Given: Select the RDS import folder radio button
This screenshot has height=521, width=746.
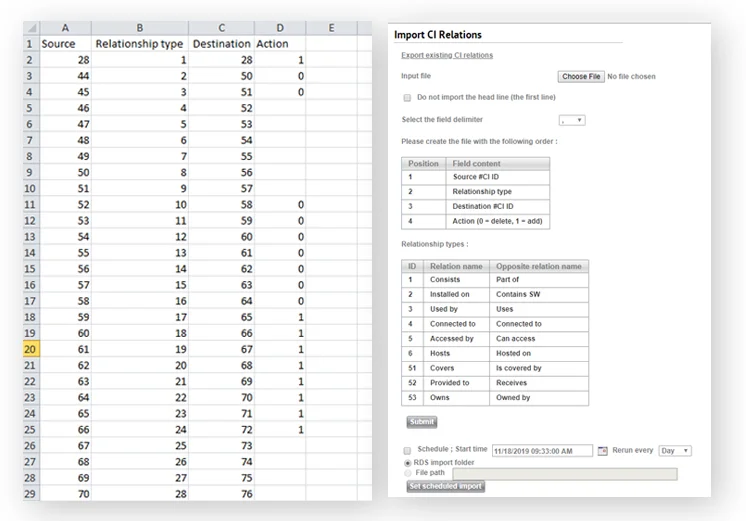Looking at the screenshot, I should click(407, 463).
